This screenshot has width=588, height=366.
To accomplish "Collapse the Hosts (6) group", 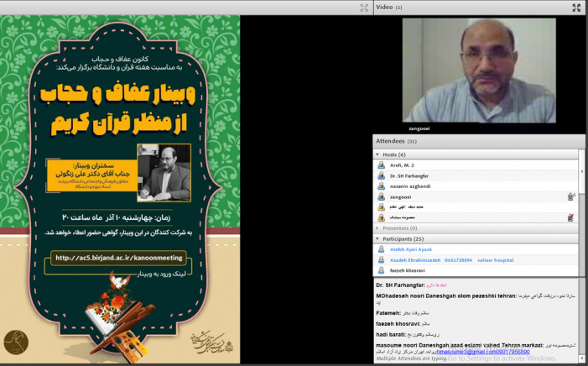I will pyautogui.click(x=377, y=154).
